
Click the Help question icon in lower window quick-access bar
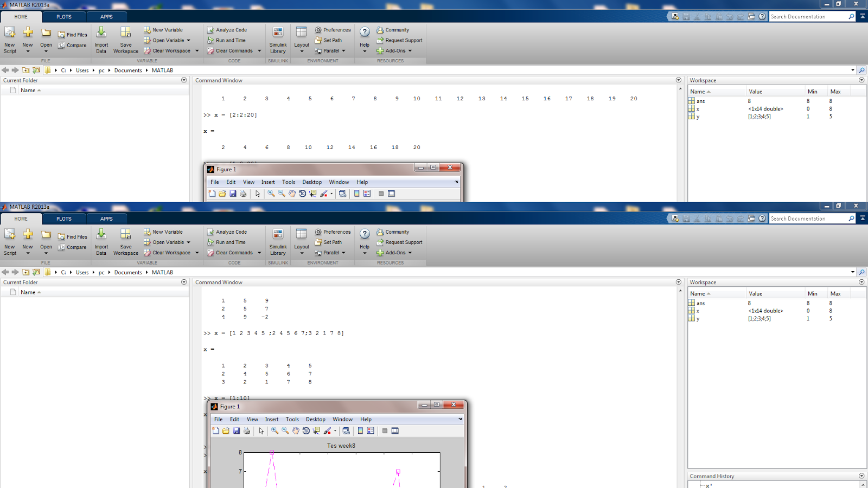[x=762, y=219]
